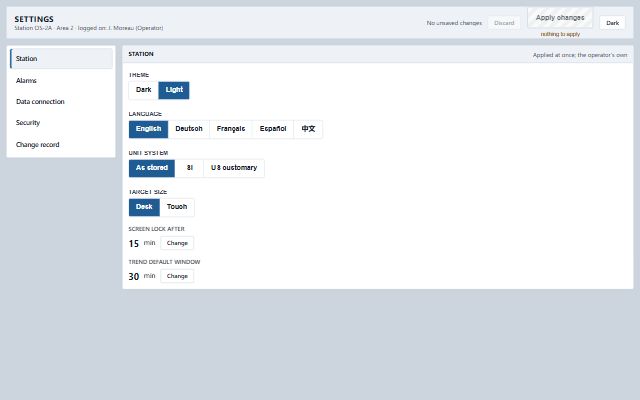
Task: Click the Discard button
Action: pos(504,23)
